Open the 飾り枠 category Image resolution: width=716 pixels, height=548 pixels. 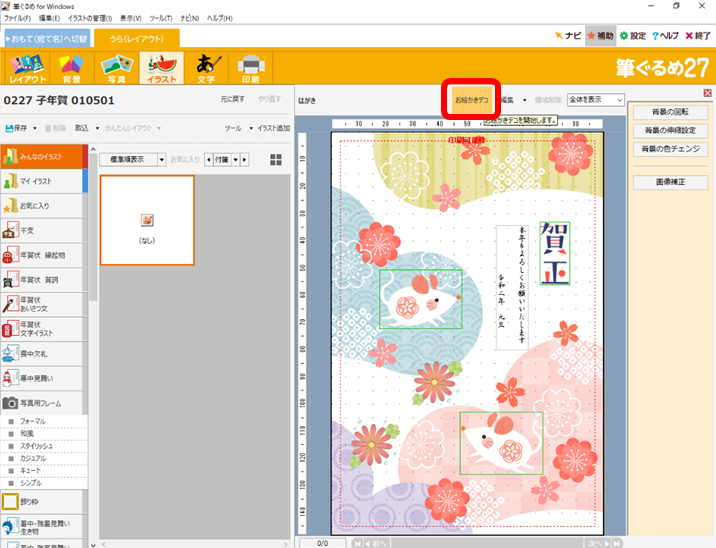42,502
